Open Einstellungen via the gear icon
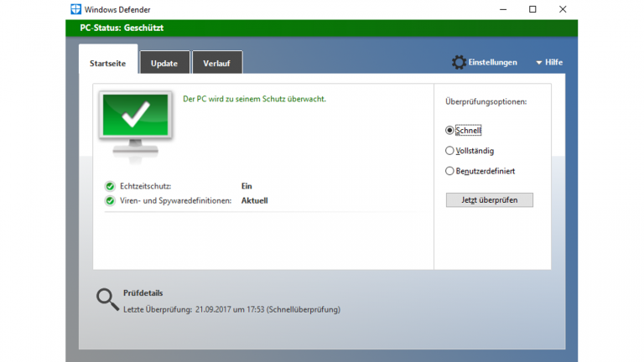The height and width of the screenshot is (362, 644). 459,62
